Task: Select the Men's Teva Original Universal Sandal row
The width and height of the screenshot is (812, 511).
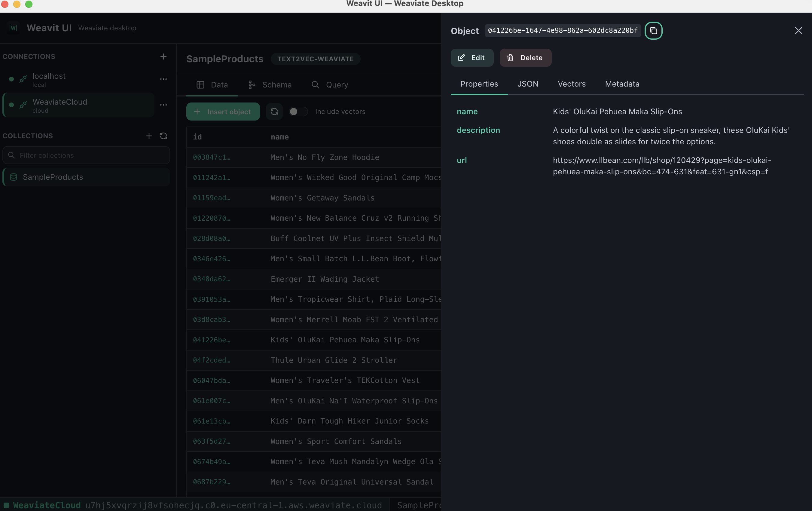Action: 314,482
